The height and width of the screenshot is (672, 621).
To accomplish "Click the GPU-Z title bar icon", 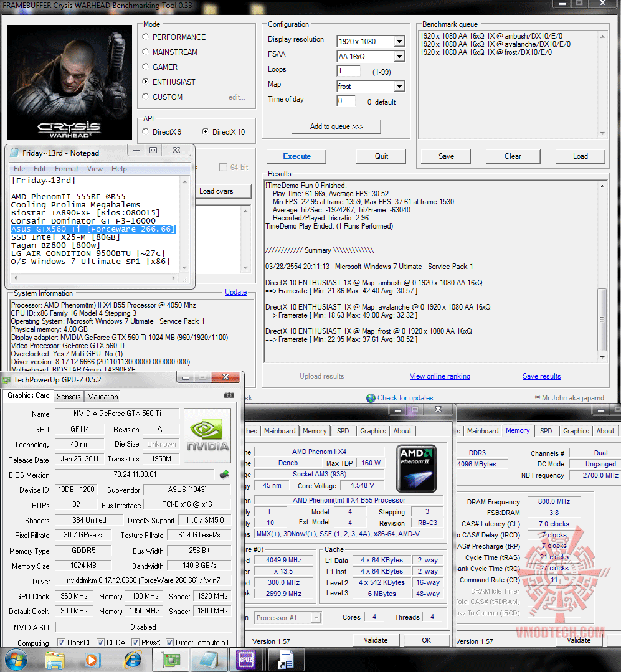I will [6, 380].
